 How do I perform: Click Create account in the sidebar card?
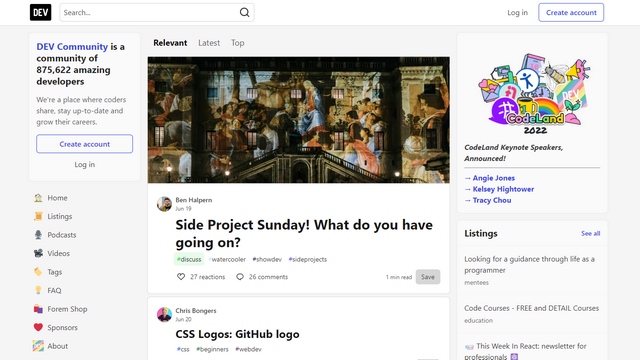84,144
